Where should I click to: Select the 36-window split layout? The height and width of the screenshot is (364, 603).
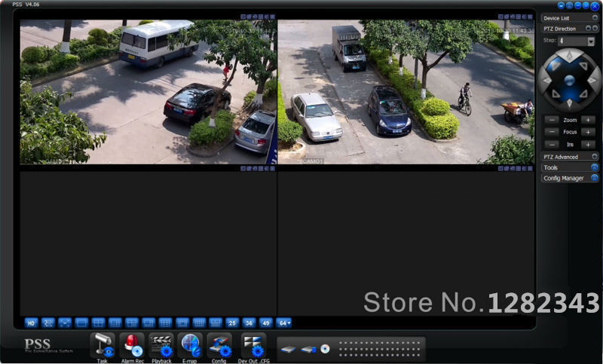tap(249, 323)
